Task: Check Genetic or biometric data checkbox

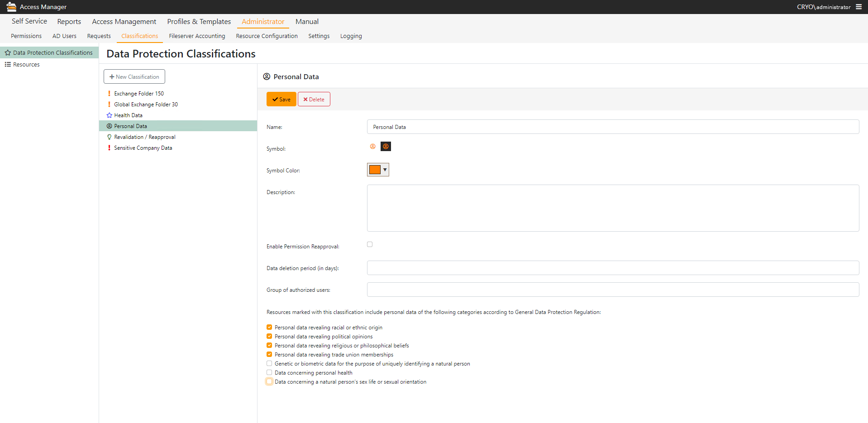Action: tap(269, 363)
